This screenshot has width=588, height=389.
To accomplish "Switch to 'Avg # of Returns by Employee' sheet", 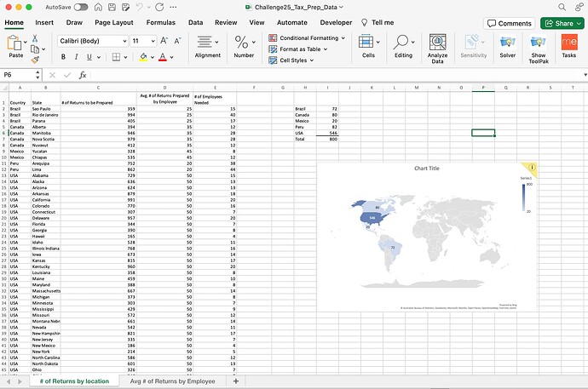I will [x=172, y=381].
